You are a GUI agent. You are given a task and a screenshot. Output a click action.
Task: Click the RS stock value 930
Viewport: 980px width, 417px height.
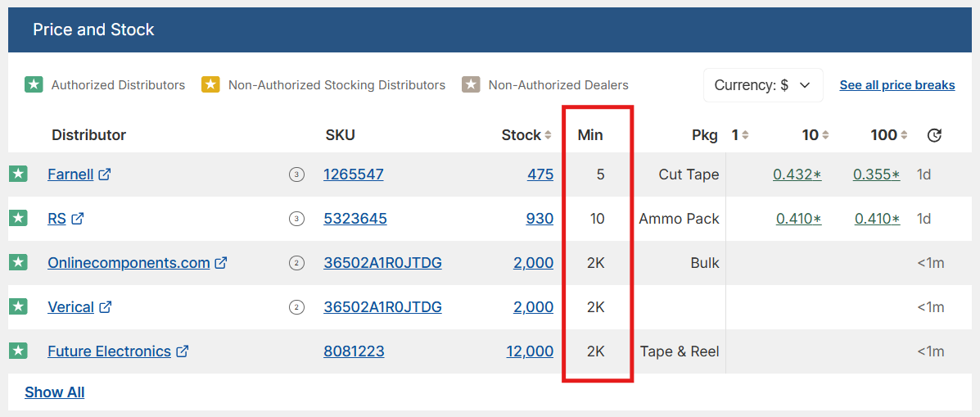coord(540,219)
